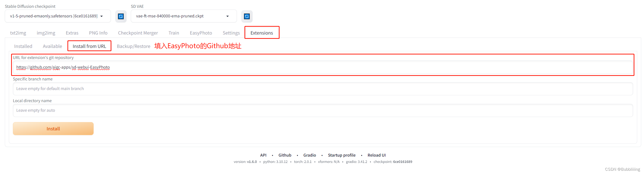Focus the Specific branch name field
This screenshot has width=644, height=174.
coord(323,89)
